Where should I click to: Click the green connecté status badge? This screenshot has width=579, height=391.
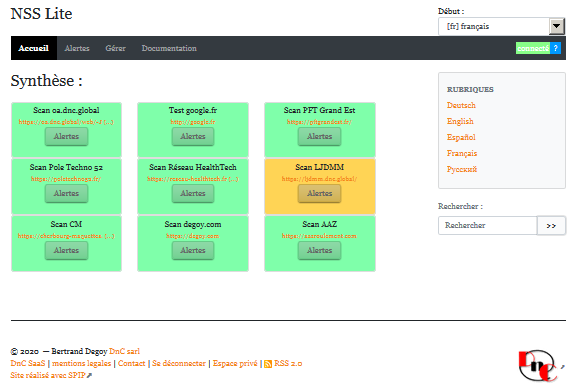(533, 48)
